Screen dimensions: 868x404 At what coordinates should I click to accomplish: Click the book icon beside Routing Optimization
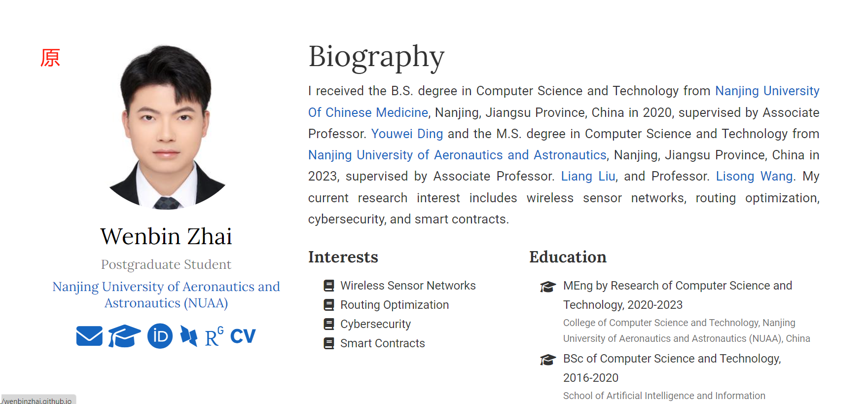point(328,305)
